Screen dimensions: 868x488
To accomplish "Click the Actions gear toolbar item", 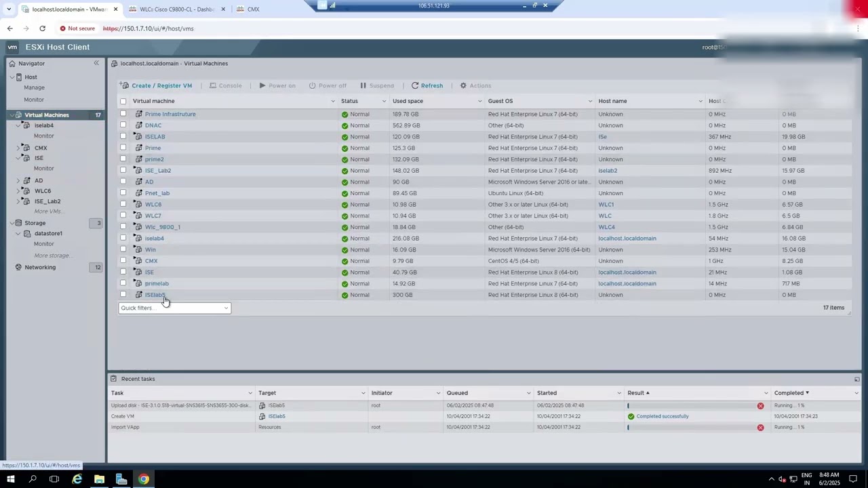I will pos(475,85).
